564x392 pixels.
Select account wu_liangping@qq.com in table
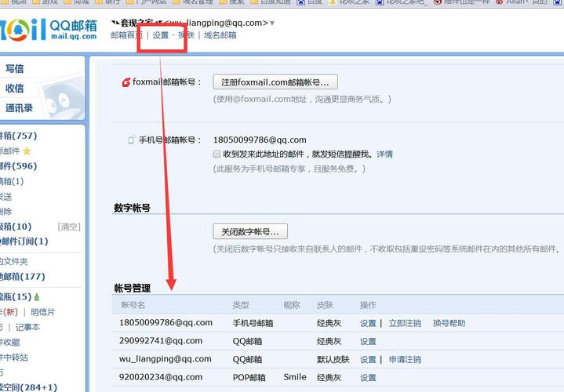coord(165,359)
